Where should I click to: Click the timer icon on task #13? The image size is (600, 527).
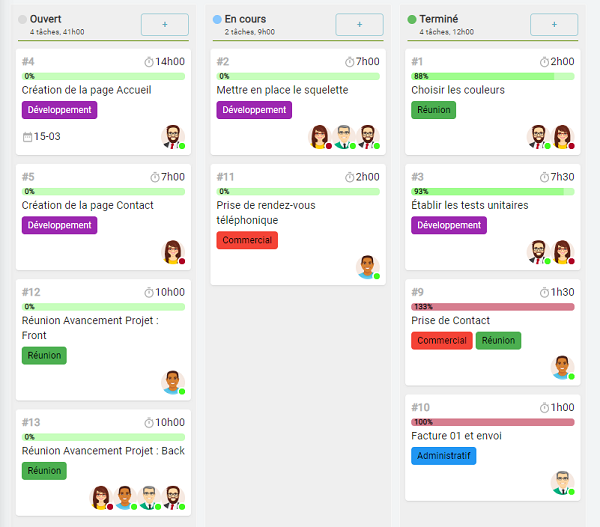149,423
